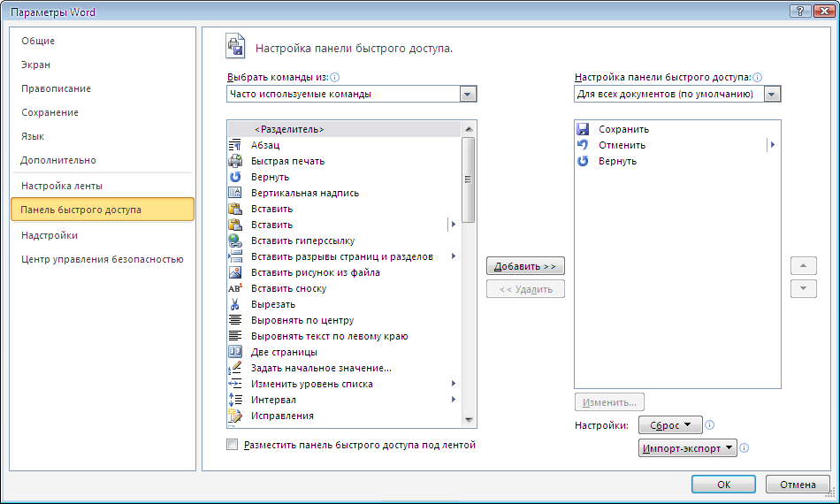Open the Дополнительно settings category
The height and width of the screenshot is (504, 840).
(58, 160)
